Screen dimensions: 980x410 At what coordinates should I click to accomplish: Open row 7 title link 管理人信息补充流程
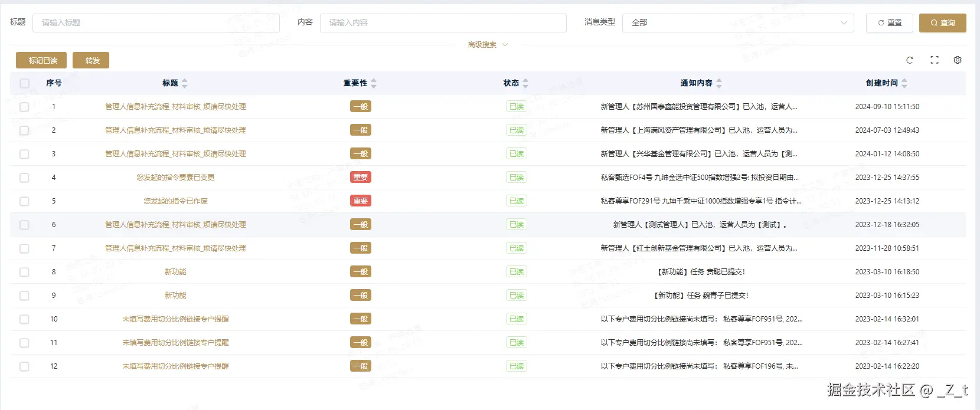tap(175, 248)
